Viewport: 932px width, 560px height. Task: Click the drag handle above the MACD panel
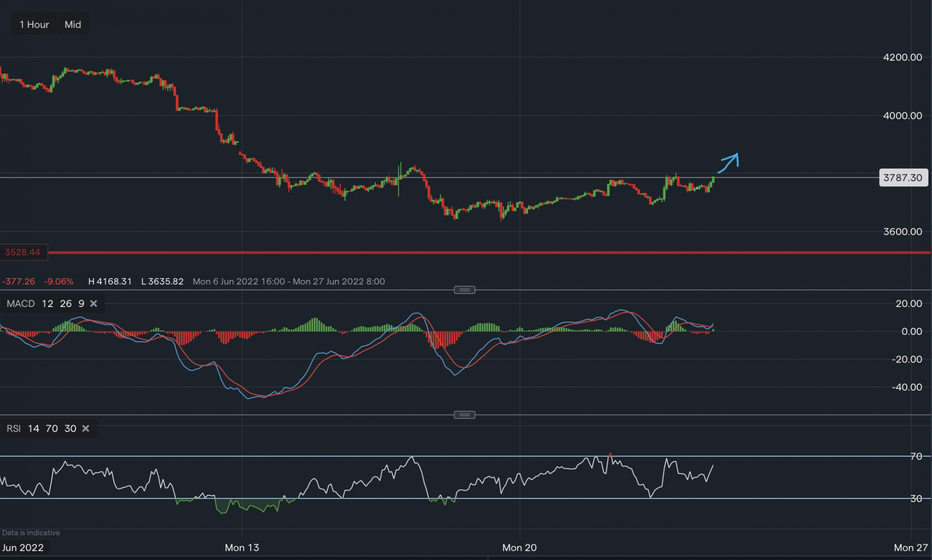coord(464,289)
